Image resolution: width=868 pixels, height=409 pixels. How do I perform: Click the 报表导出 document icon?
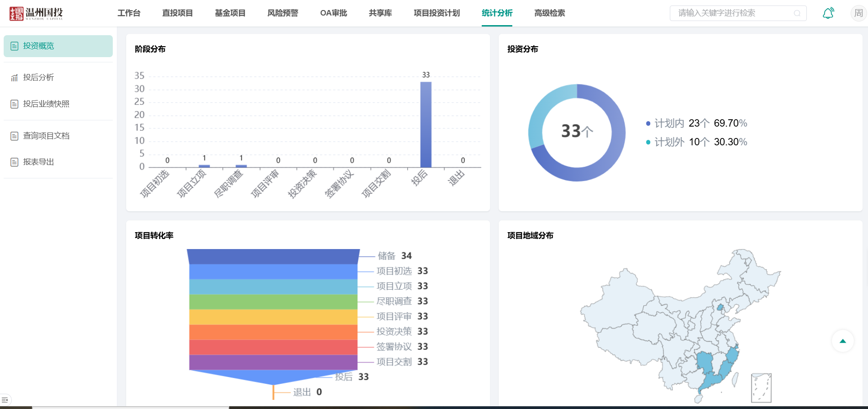click(15, 162)
